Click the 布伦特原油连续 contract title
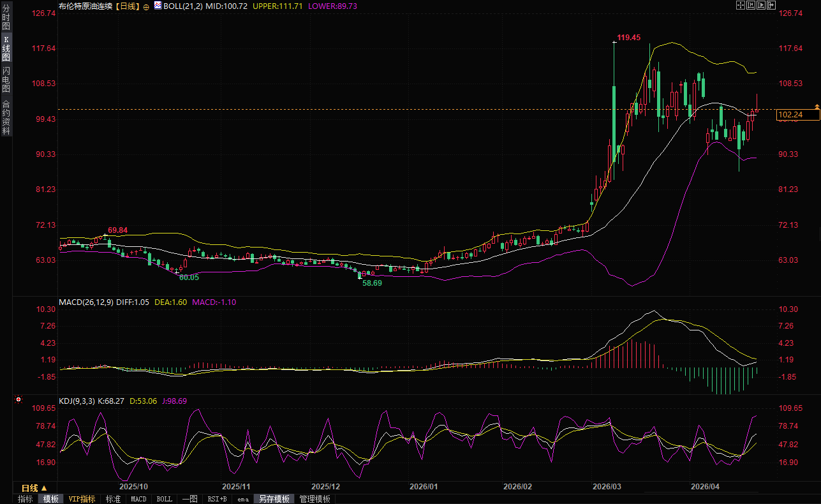Screen dimensions: 821x504 click(85, 6)
